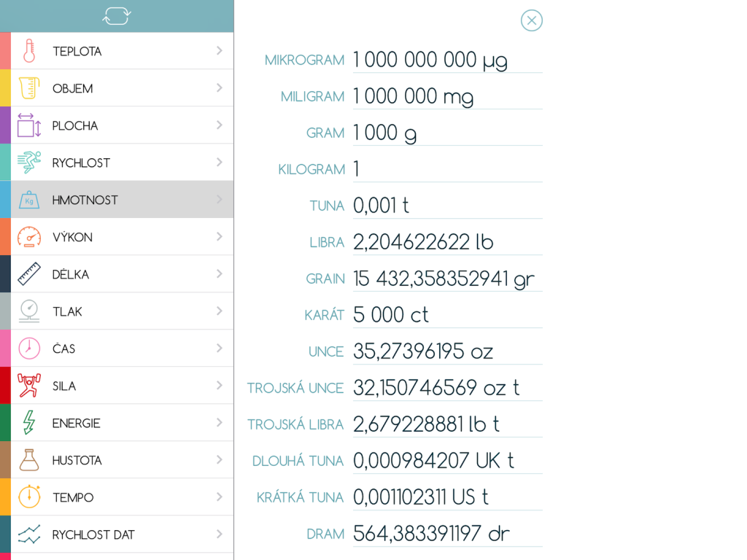Viewport: 747px width, 560px height.
Task: Select the Teplota thermometer icon
Action: (29, 51)
